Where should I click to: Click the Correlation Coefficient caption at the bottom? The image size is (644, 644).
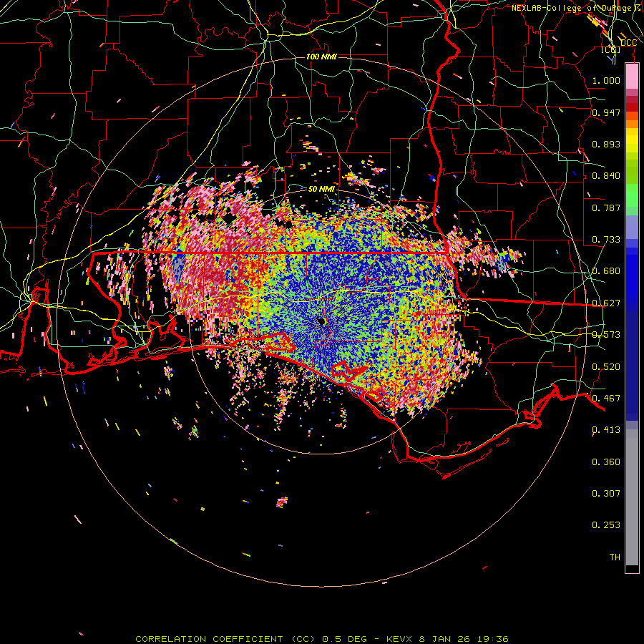(321, 639)
